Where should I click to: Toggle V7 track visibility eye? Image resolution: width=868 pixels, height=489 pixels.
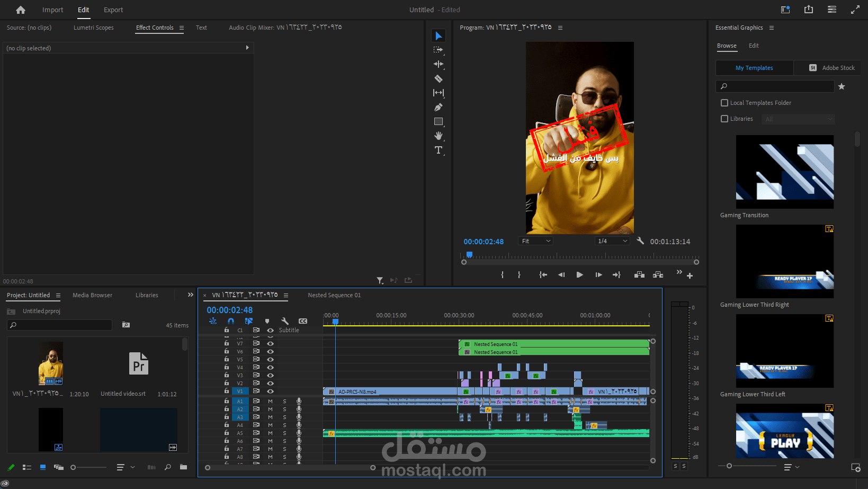270,343
